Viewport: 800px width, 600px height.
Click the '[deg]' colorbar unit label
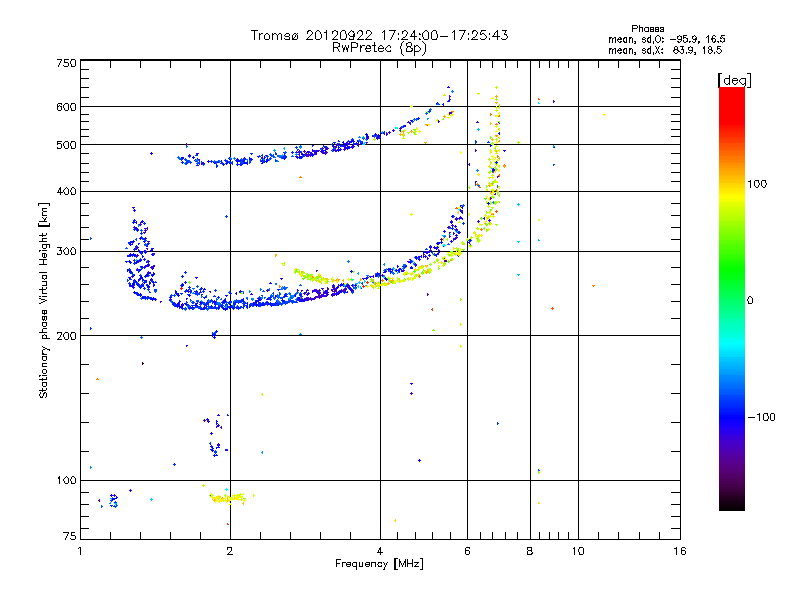coord(734,80)
